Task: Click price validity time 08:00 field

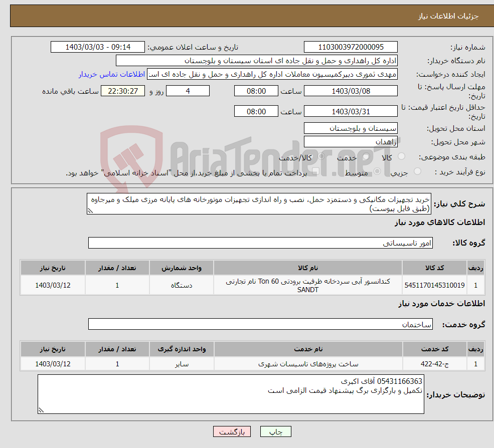Action: (x=256, y=111)
